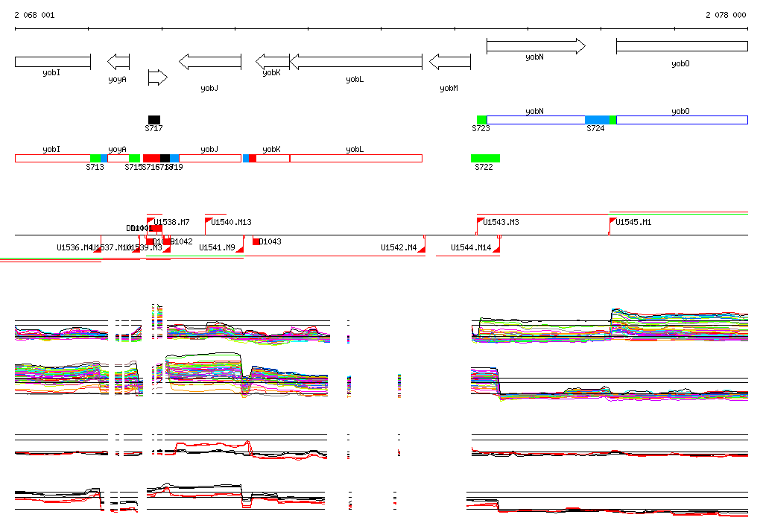The image size is (763, 532).
Task: Select the red D1043 marker square
Action: [256, 241]
